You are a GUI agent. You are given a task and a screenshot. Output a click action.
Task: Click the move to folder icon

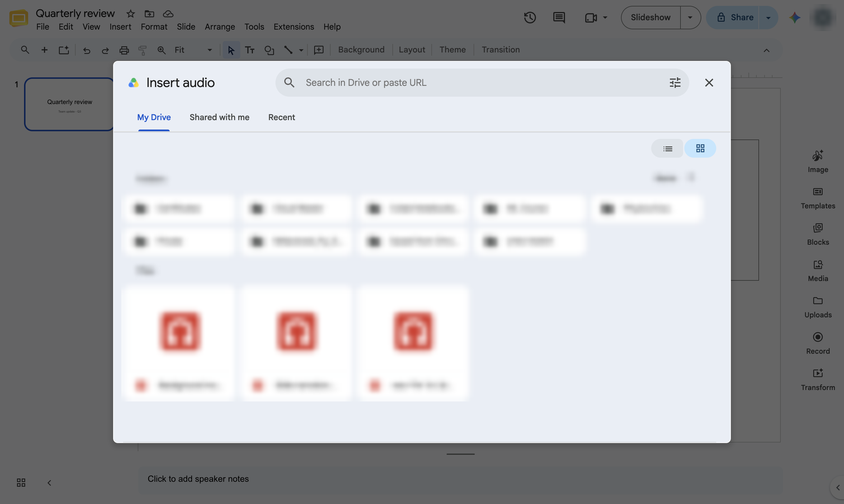click(149, 13)
